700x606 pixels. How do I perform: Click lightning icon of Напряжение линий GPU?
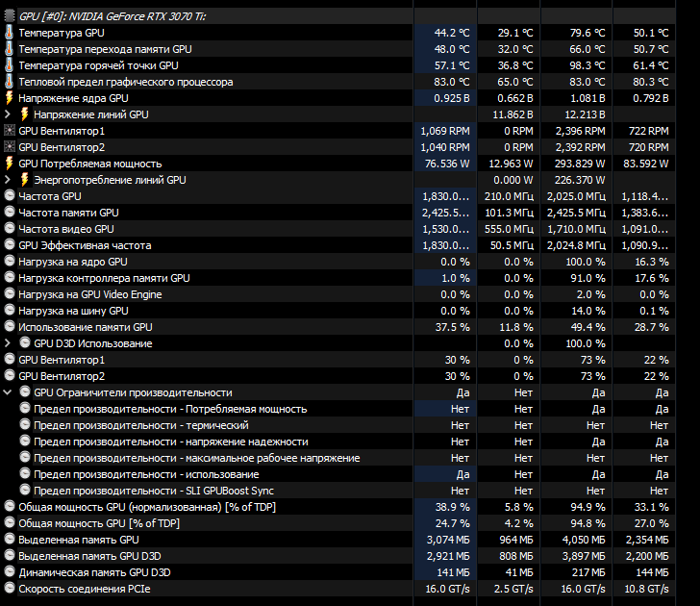(25, 114)
